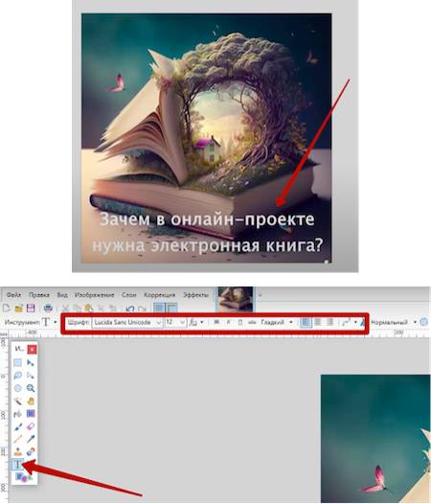The image size is (431, 504).
Task: Click the Print icon in the toolbar
Action: [x=48, y=308]
